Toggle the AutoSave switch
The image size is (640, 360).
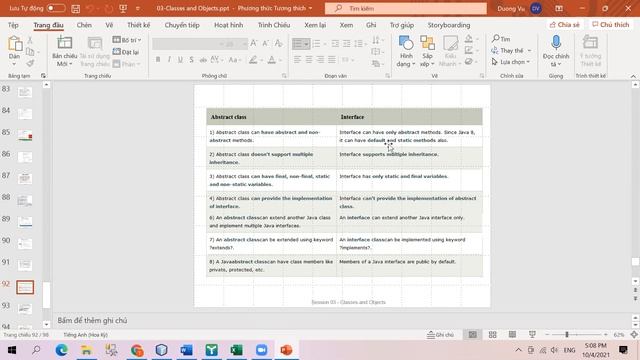[x=56, y=8]
